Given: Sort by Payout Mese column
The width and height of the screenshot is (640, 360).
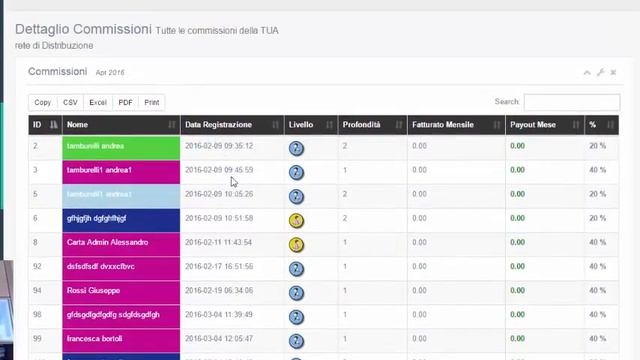Looking at the screenshot, I should 545,125.
